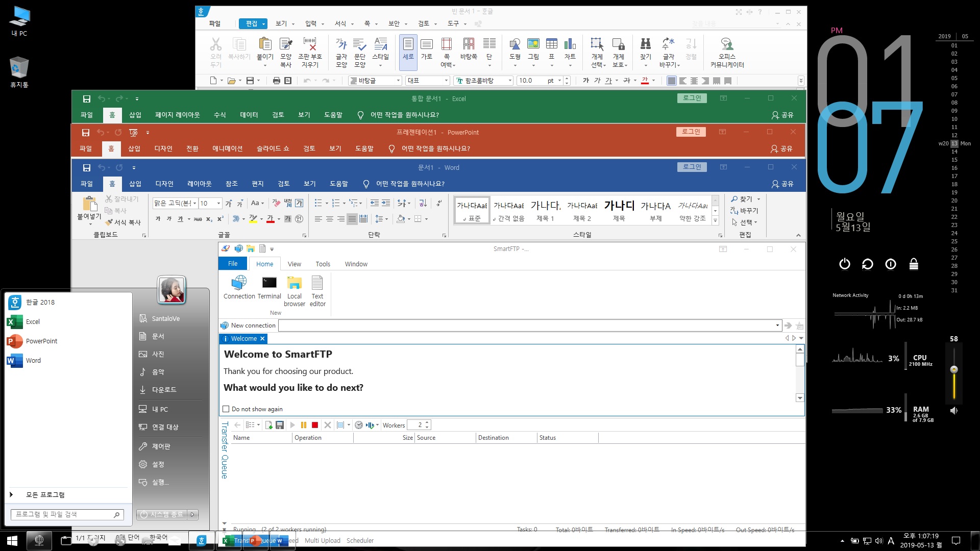Image resolution: width=980 pixels, height=551 pixels.
Task: Open shutdown options arrow next to 시스템 종료
Action: tap(193, 514)
